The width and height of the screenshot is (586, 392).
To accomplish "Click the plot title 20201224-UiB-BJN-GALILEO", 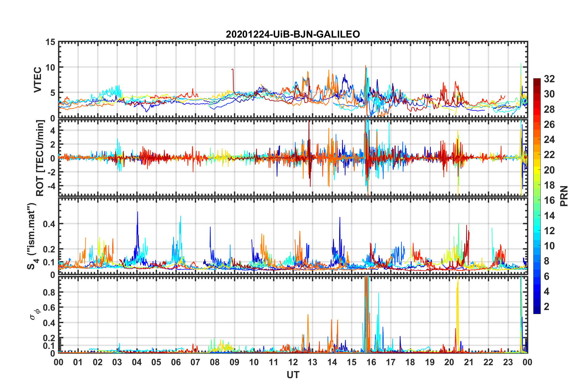I will tap(293, 34).
